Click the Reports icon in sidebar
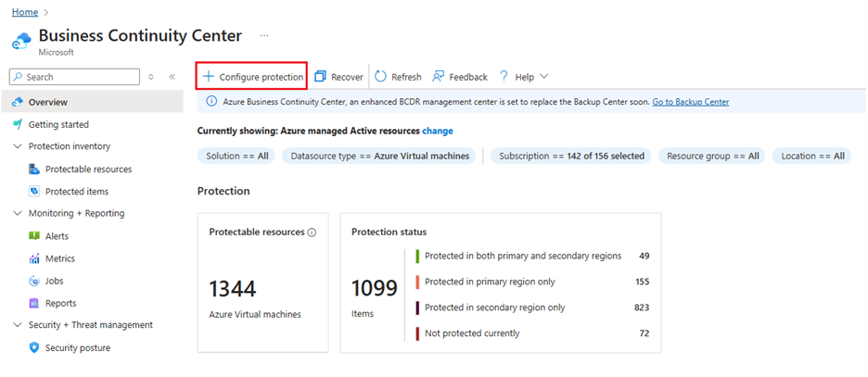Screen dimensions: 868x377 (34, 303)
